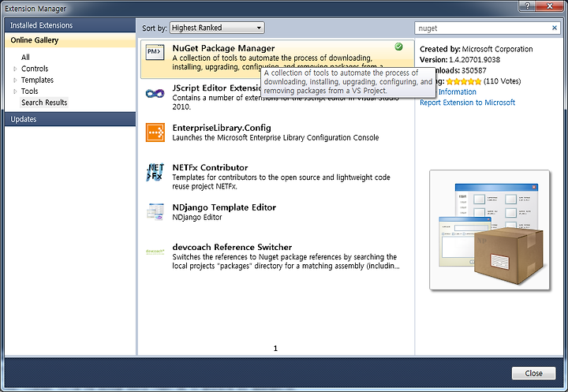Select page 1 of the results
This screenshot has height=392, width=568.
tap(275, 349)
